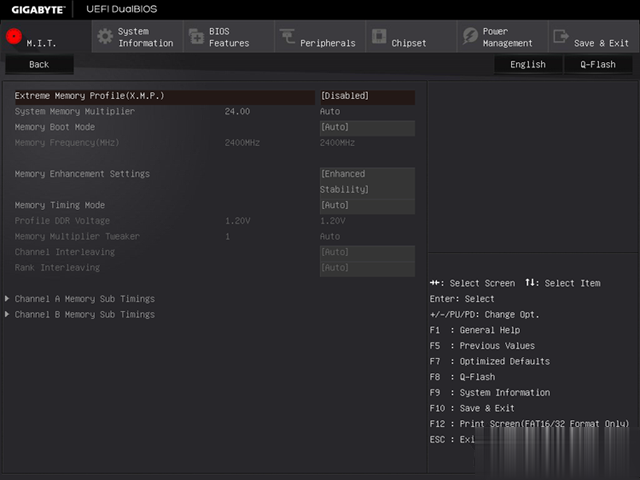Screen dimensions: 640x480
Task: Click the Channel Interleaving label
Action: [64, 252]
